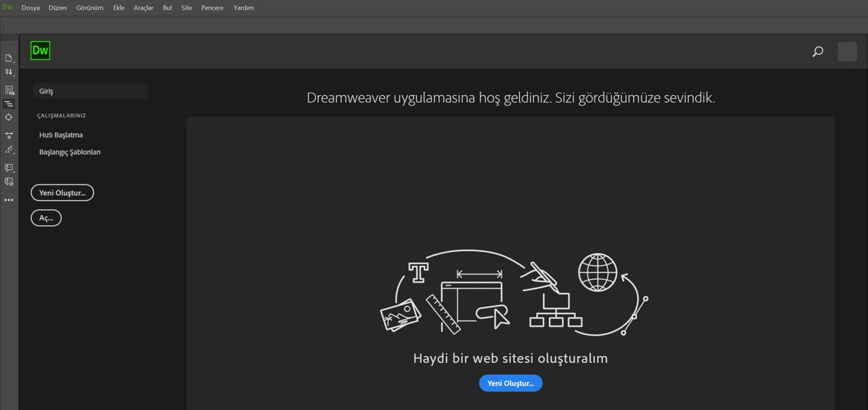Click the Dw logo in top corner
This screenshot has height=410, width=868.
coord(40,51)
